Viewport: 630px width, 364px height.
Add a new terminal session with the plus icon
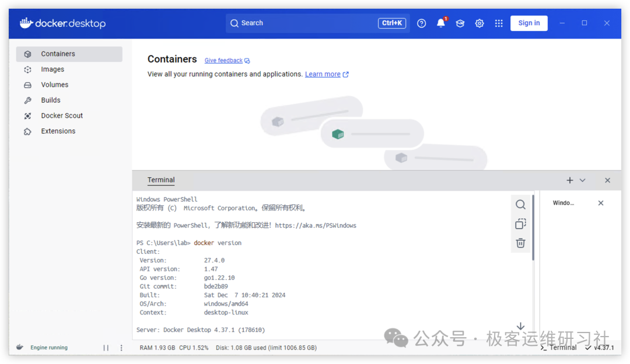tap(570, 180)
